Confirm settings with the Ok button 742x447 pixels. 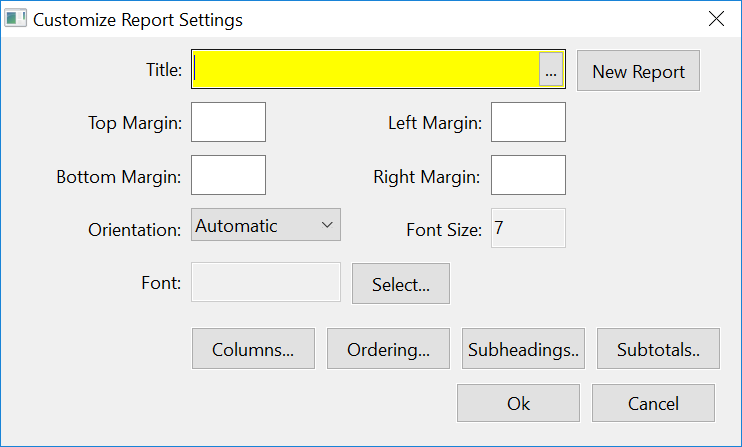pos(518,404)
